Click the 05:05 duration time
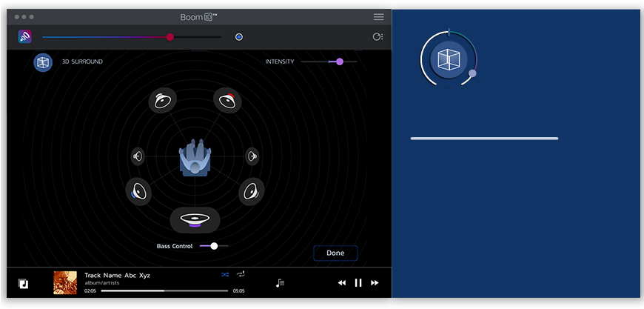The height and width of the screenshot is (309, 644). pyautogui.click(x=238, y=291)
